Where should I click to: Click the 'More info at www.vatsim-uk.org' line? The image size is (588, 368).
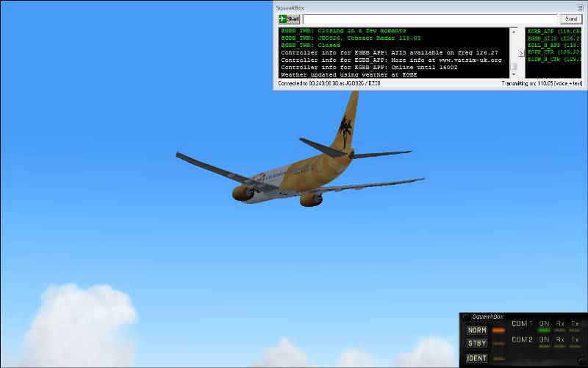pos(391,60)
